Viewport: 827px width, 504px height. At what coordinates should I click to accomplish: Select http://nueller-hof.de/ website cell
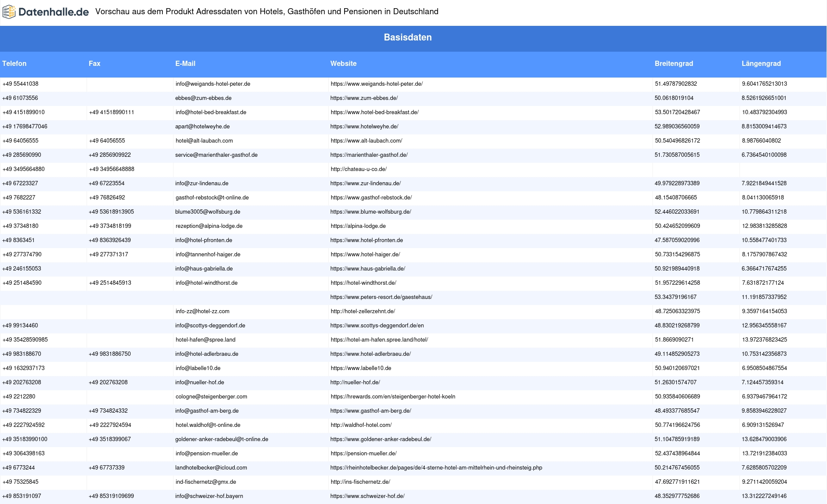pos(355,383)
